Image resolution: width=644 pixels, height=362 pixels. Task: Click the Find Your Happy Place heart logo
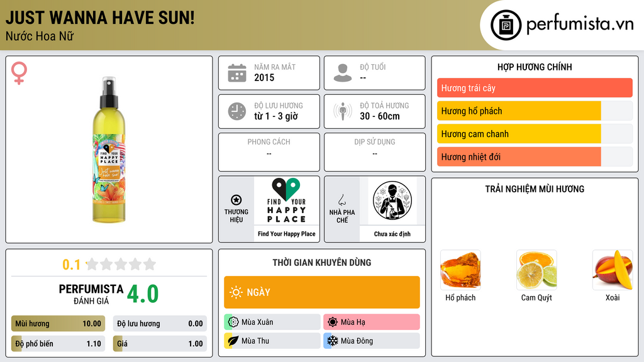[x=286, y=200]
